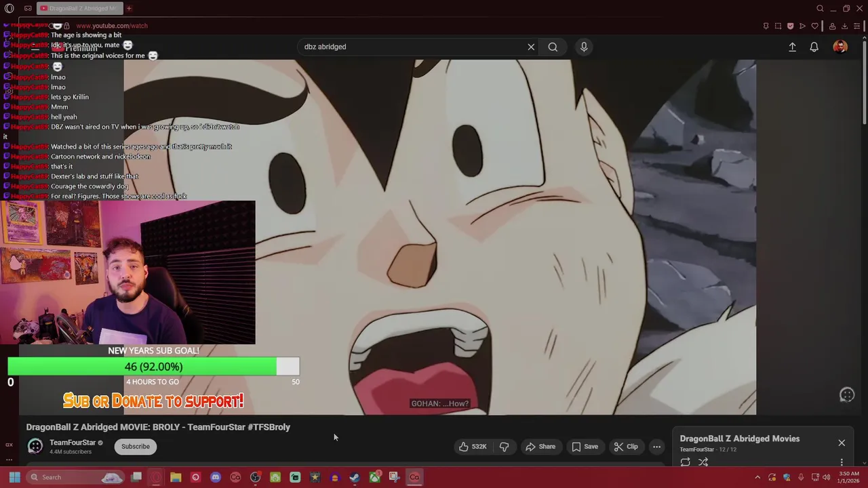Click the Windows taskbar Search box

pyautogui.click(x=75, y=477)
